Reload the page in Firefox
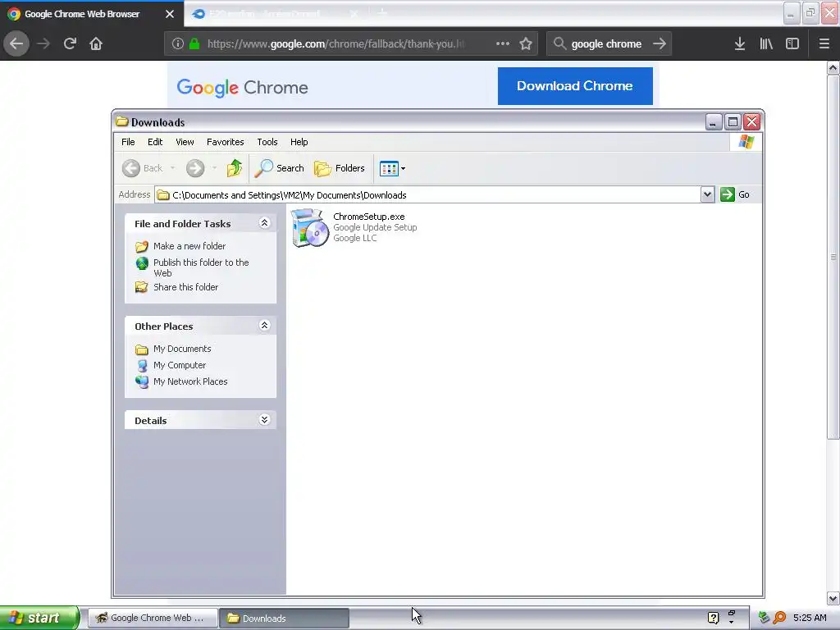 tap(70, 43)
